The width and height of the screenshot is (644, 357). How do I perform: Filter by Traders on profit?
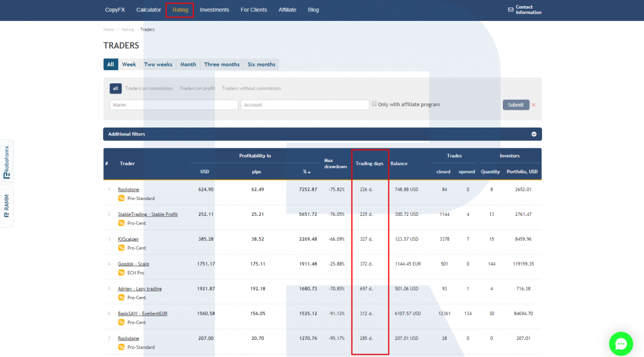point(197,88)
